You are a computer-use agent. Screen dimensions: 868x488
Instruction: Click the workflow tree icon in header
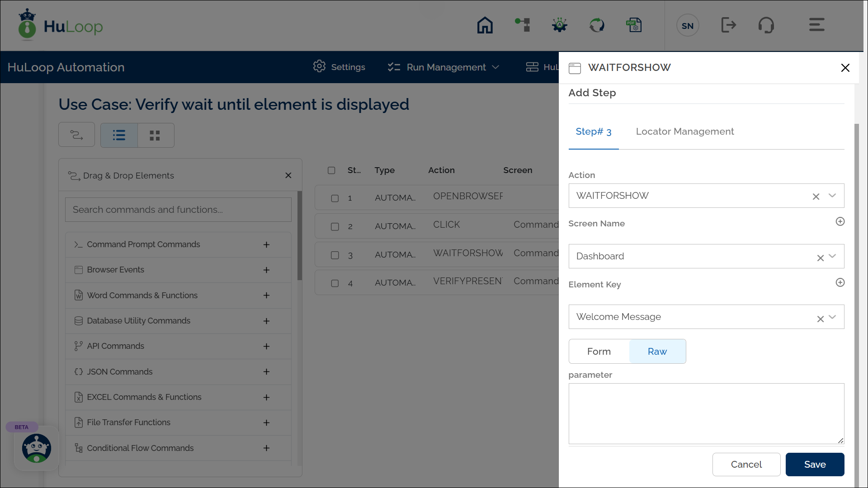523,25
